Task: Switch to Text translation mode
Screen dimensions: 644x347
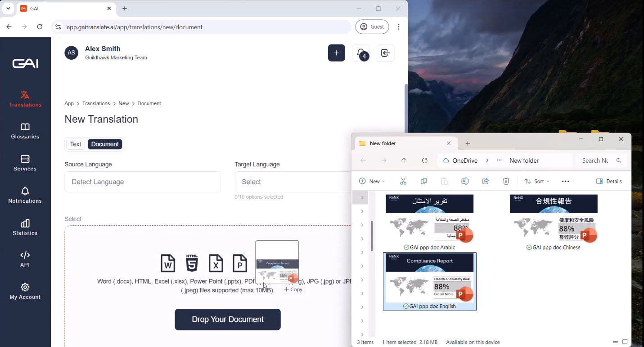Action: click(76, 144)
